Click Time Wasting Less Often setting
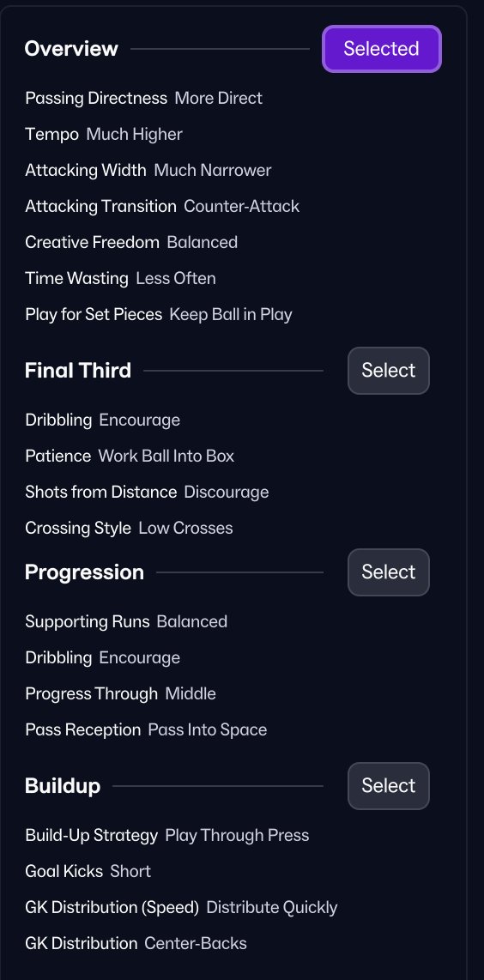The height and width of the screenshot is (980, 484). (121, 278)
